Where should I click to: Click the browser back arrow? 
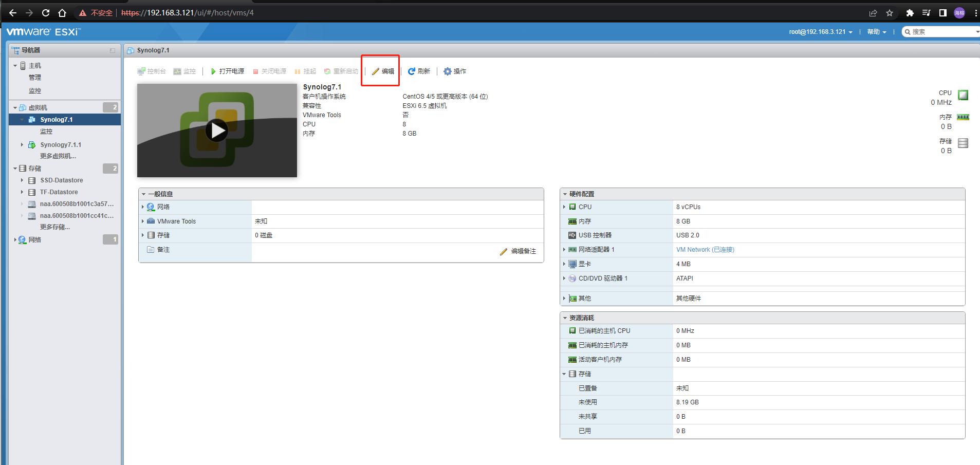pyautogui.click(x=13, y=13)
